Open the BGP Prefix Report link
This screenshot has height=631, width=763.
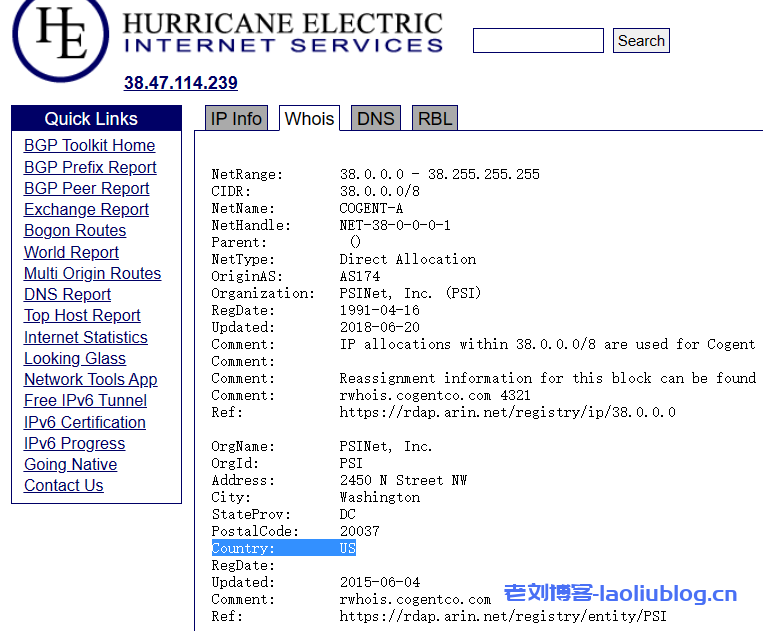click(x=90, y=167)
